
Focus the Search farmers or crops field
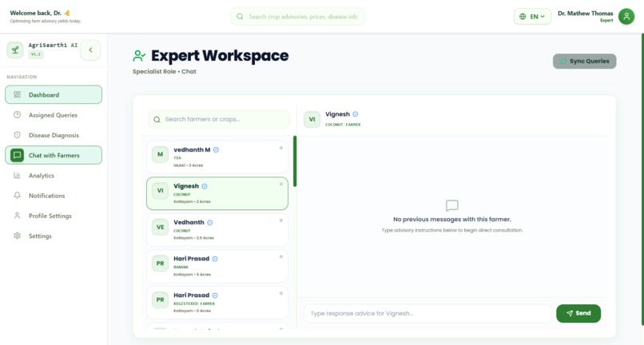tap(219, 120)
